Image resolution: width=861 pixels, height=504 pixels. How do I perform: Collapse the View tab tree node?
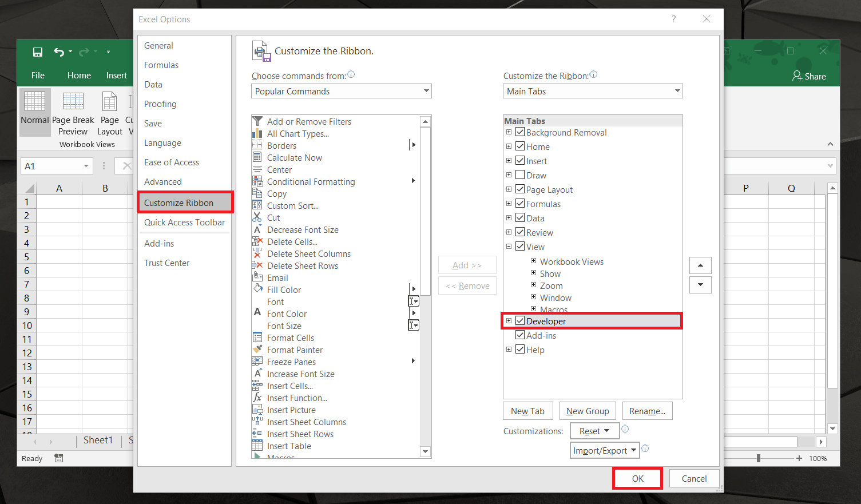click(509, 247)
